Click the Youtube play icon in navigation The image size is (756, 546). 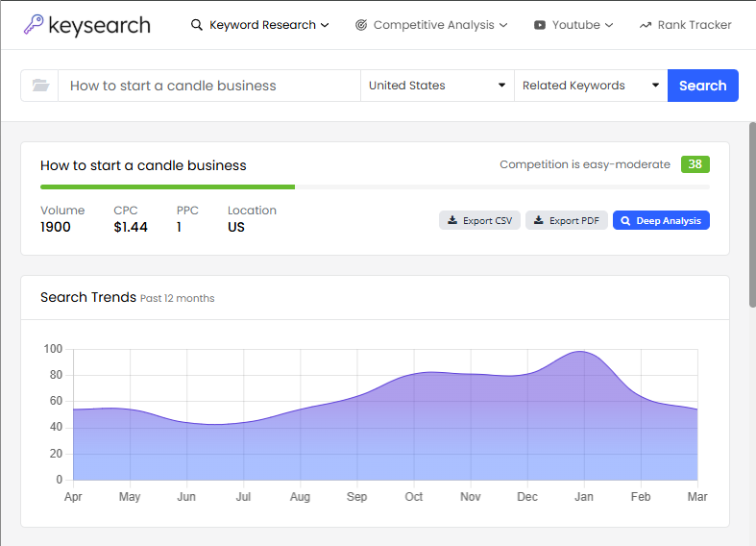click(540, 25)
